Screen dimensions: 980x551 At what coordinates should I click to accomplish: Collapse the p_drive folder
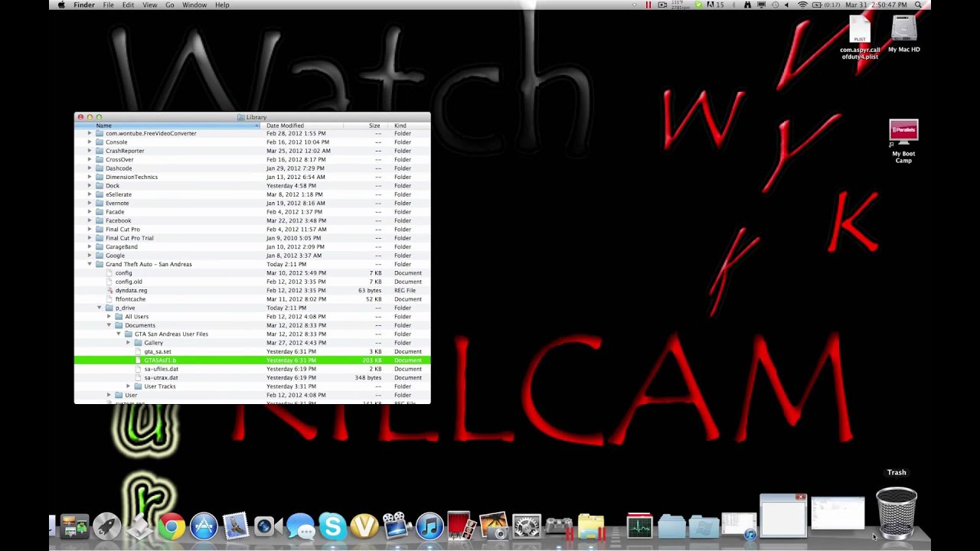pyautogui.click(x=100, y=308)
